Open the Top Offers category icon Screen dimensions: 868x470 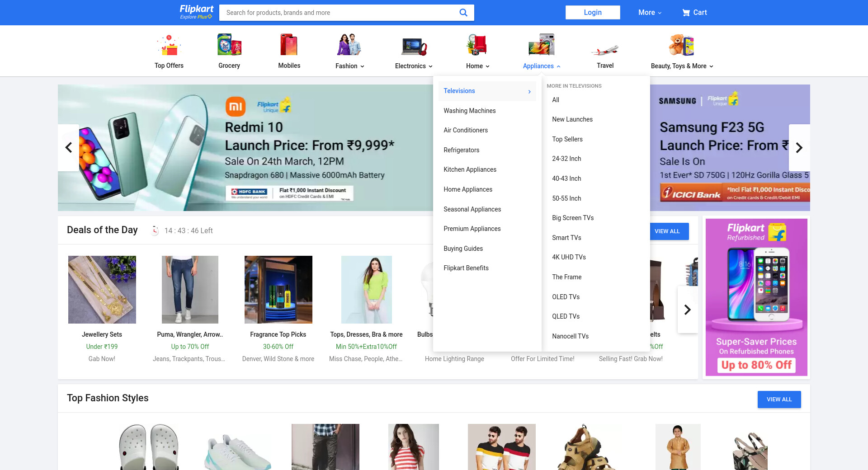[169, 46]
